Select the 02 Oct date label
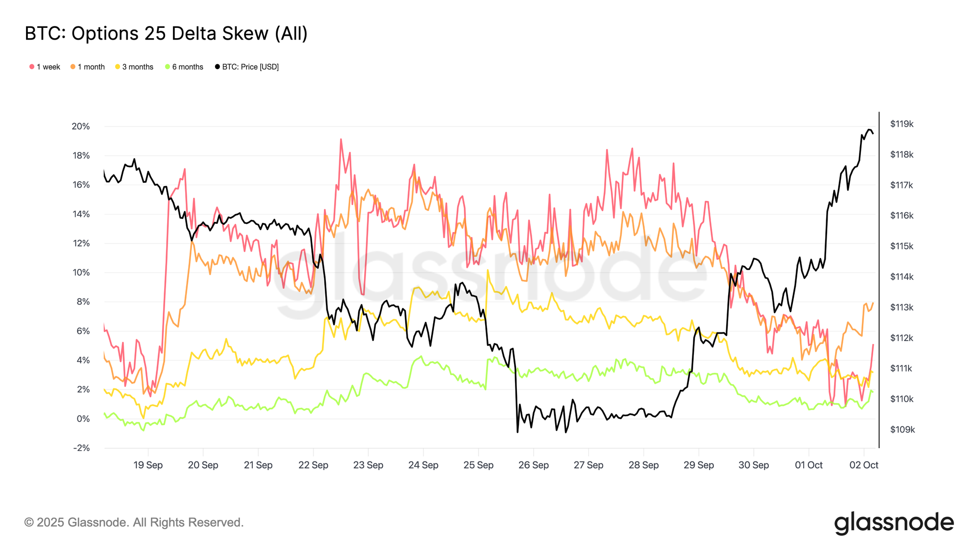 863,465
